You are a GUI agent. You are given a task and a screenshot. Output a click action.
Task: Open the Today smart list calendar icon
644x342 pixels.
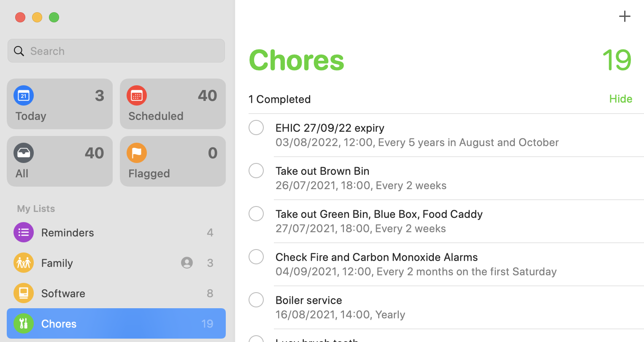tap(24, 95)
